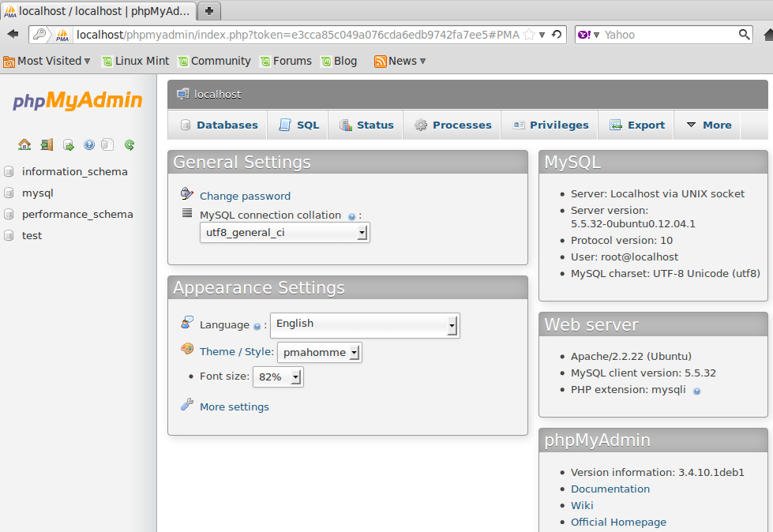Viewport: 773px width, 532px height.
Task: Open the Theme dropdown showing pmahomme
Action: [320, 353]
